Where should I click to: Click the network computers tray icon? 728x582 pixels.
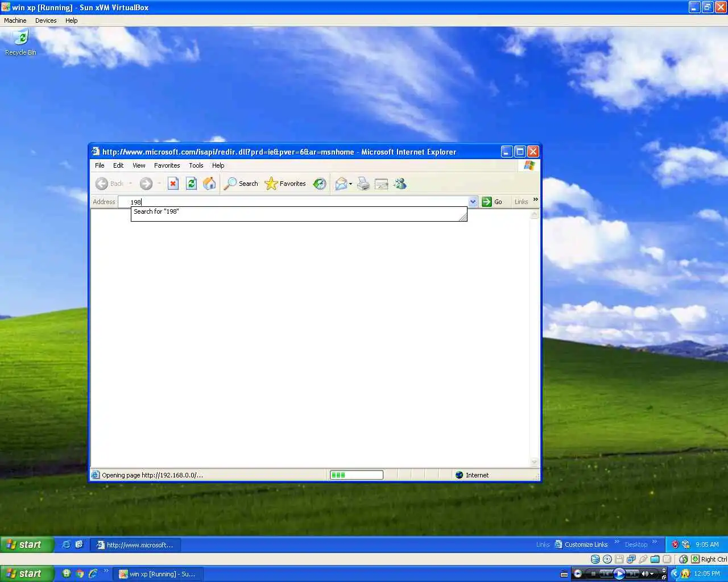tap(686, 544)
